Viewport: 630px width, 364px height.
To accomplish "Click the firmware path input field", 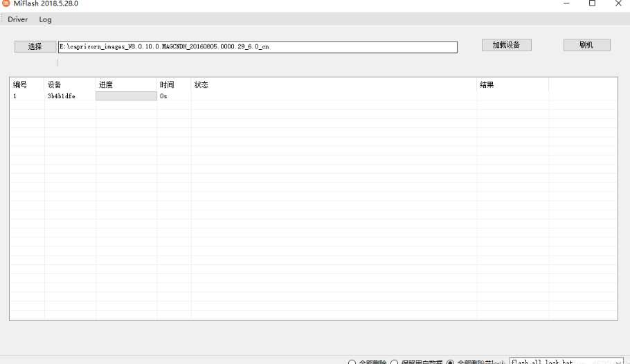I will coord(258,47).
